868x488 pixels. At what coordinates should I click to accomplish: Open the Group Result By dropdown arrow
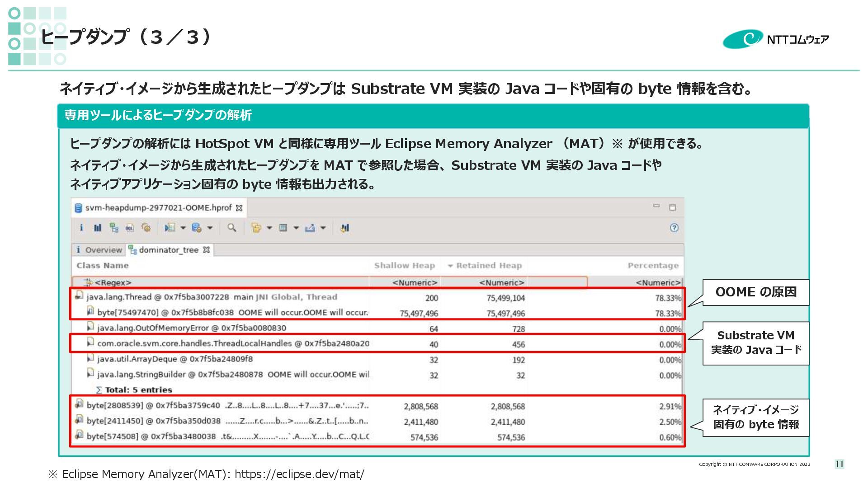[x=269, y=228]
